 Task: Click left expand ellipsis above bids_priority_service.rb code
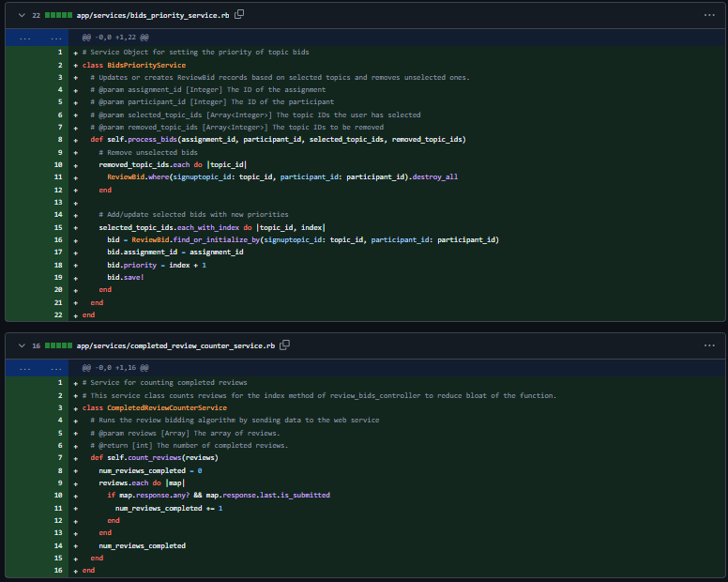tap(24, 38)
